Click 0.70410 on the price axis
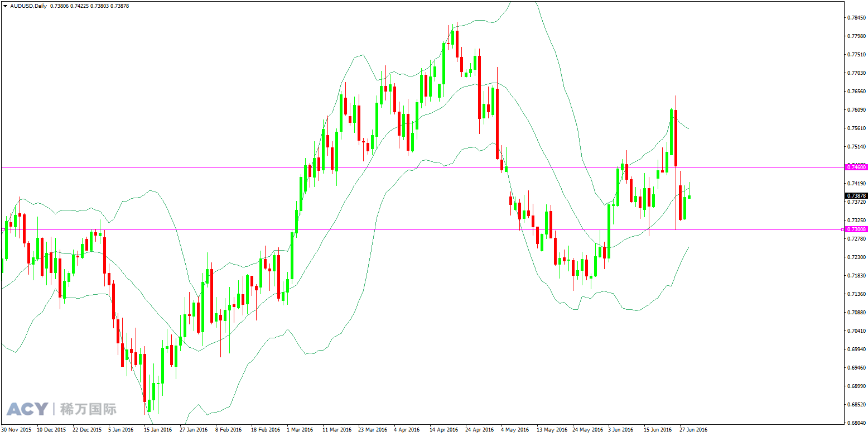 (856, 331)
